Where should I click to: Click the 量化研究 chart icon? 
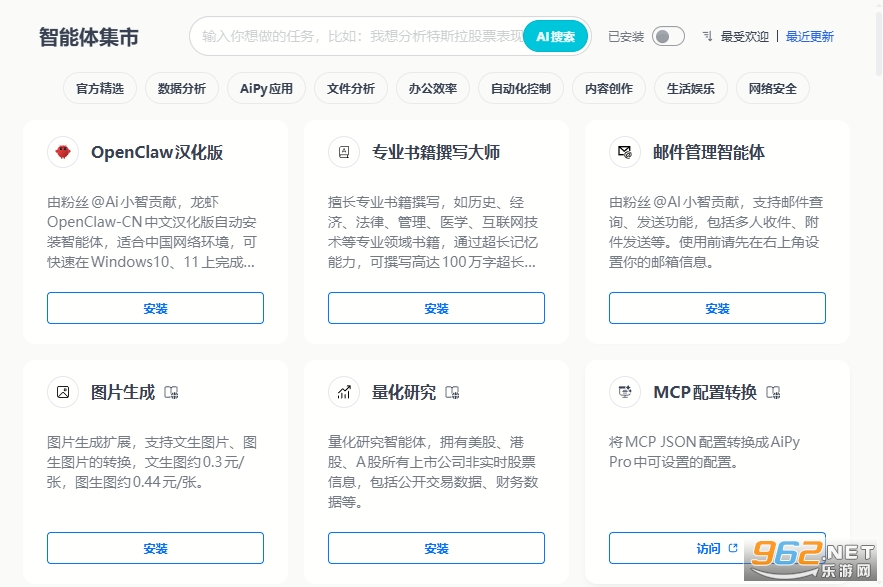pos(344,392)
